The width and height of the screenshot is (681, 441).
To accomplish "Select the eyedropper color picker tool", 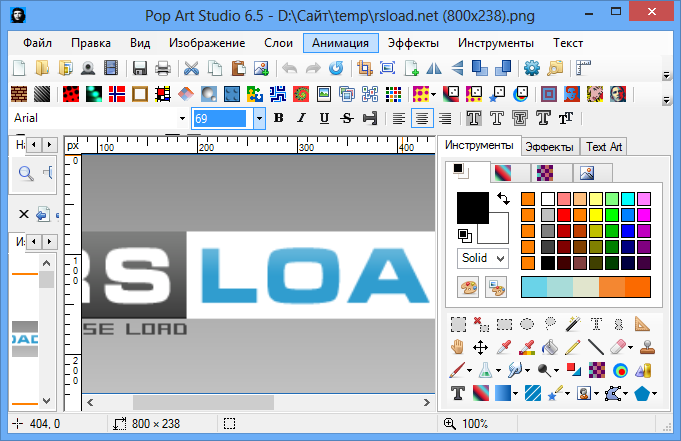I will pyautogui.click(x=504, y=347).
